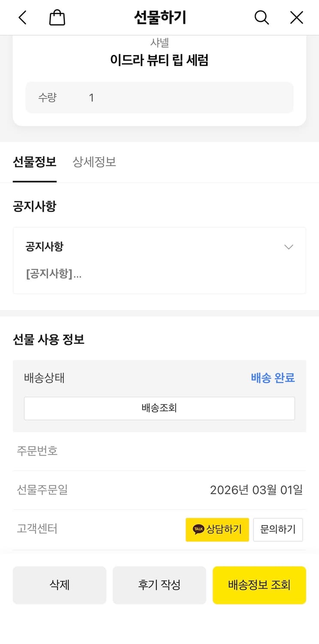Tap the 삭제 delete button

[59, 585]
